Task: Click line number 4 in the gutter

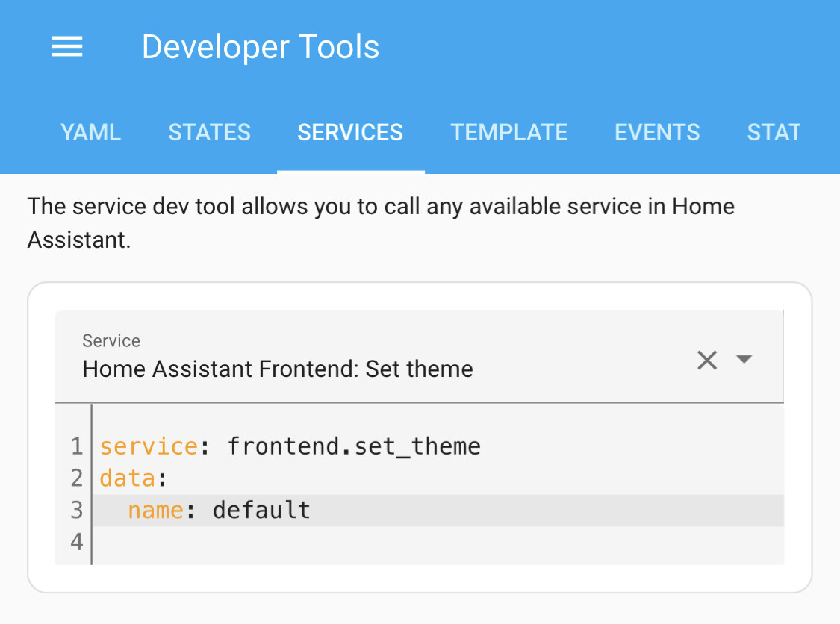Action: [76, 541]
